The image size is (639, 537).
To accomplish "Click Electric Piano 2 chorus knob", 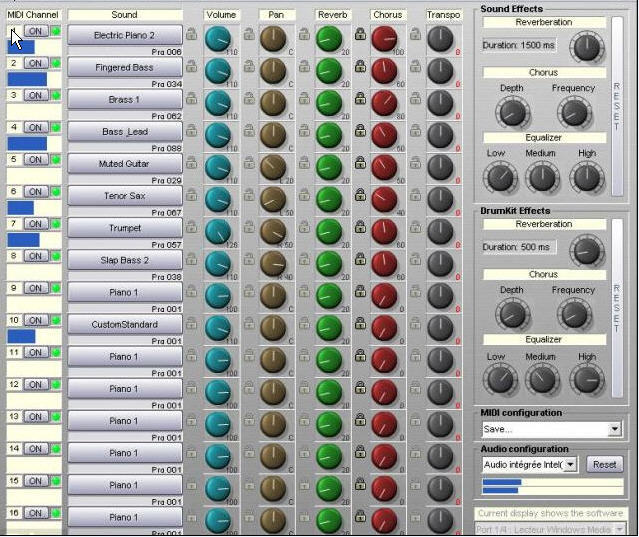I will [x=384, y=39].
